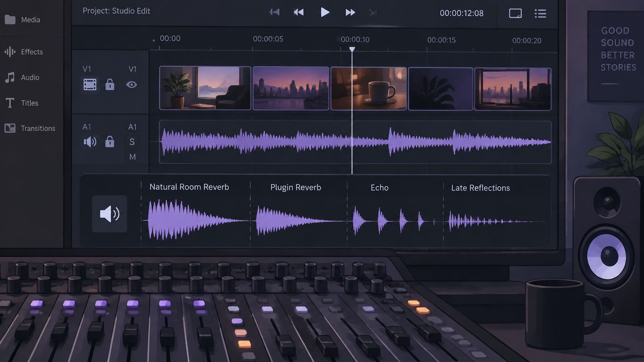
Task: Click the playhead marker on the ruler
Action: pos(352,49)
